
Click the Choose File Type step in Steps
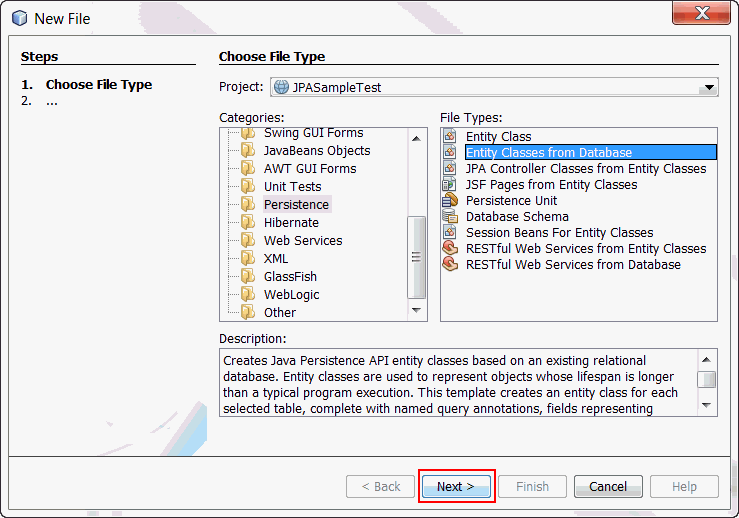pyautogui.click(x=99, y=84)
